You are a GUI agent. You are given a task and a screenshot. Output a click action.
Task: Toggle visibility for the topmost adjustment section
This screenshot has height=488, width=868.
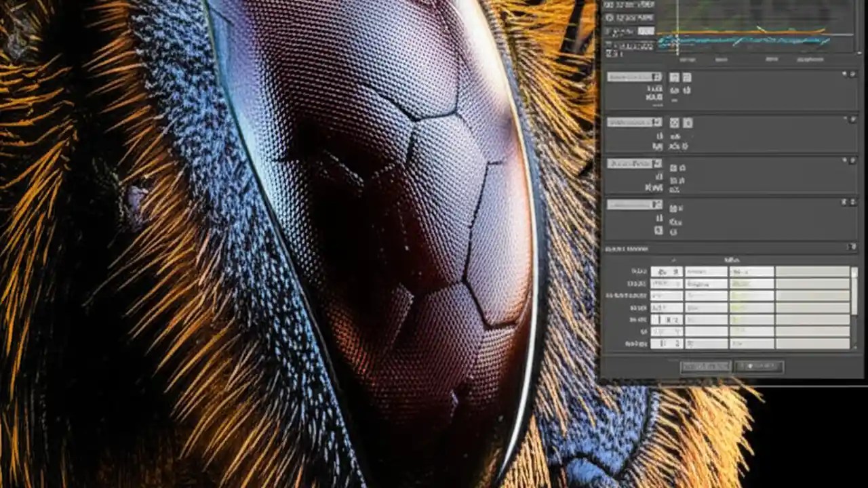click(x=844, y=75)
